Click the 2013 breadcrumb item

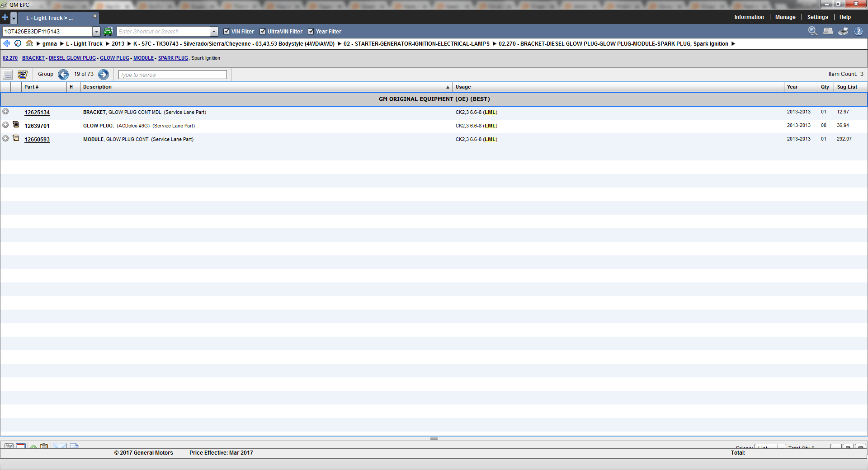(x=118, y=44)
